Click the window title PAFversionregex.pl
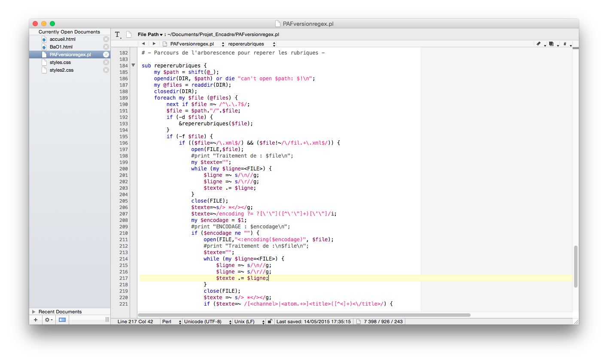This screenshot has width=608, height=364. coord(308,24)
